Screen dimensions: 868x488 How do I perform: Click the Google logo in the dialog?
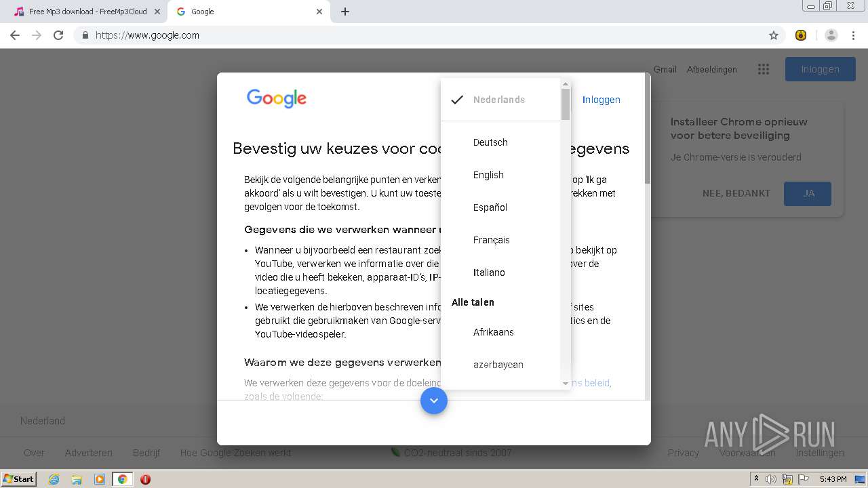click(277, 99)
